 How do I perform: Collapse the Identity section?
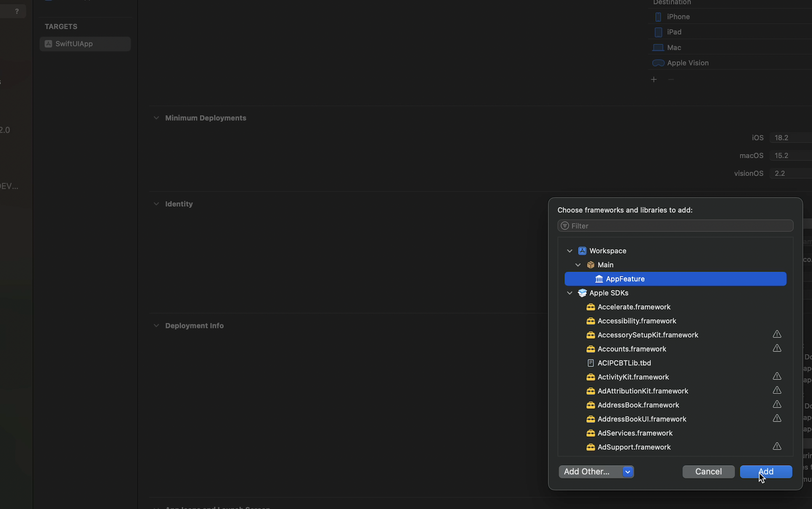[156, 204]
